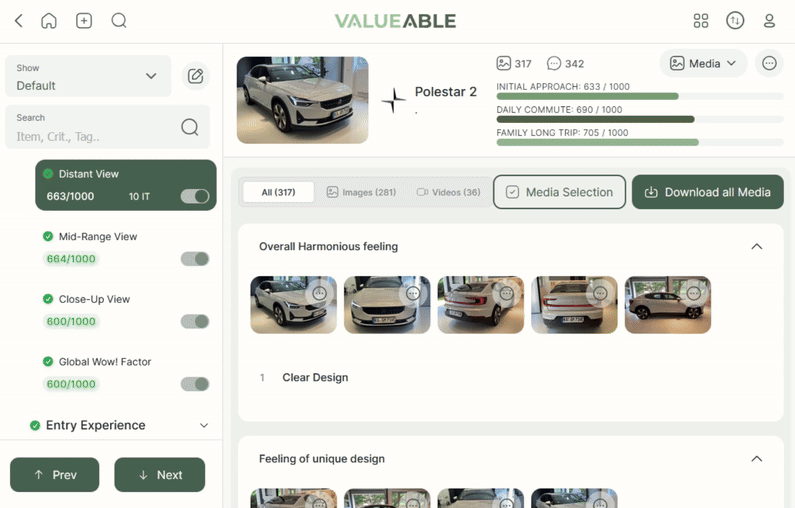Open the side-view car thumbnail
The height and width of the screenshot is (508, 795).
(668, 305)
